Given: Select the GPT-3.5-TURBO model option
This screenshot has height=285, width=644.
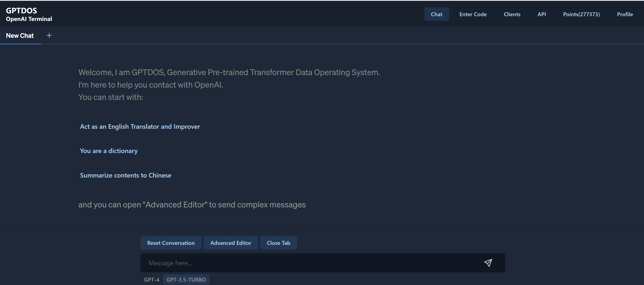Looking at the screenshot, I should 186,279.
